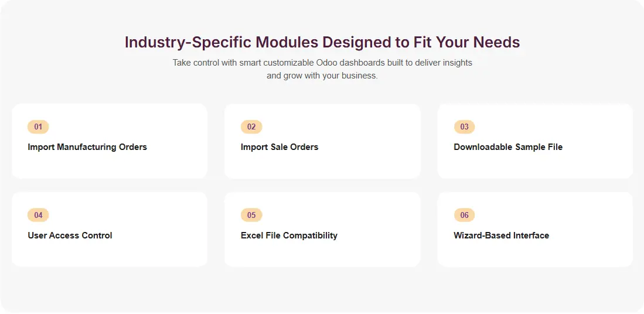The width and height of the screenshot is (644, 314).
Task: Click the 02 number badge
Action: pos(251,127)
